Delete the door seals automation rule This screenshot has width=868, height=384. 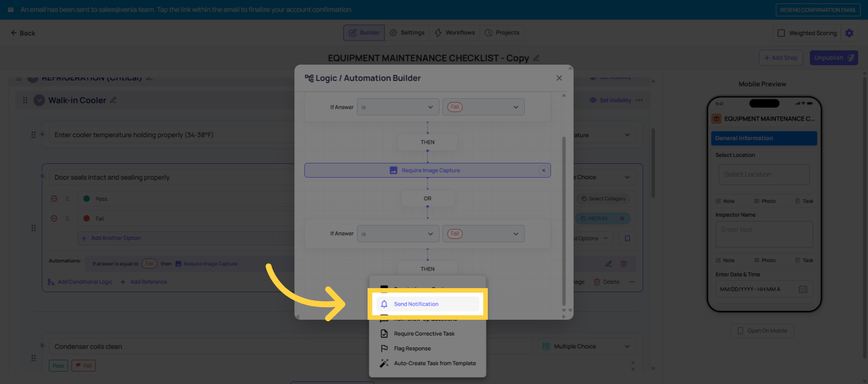click(x=623, y=264)
